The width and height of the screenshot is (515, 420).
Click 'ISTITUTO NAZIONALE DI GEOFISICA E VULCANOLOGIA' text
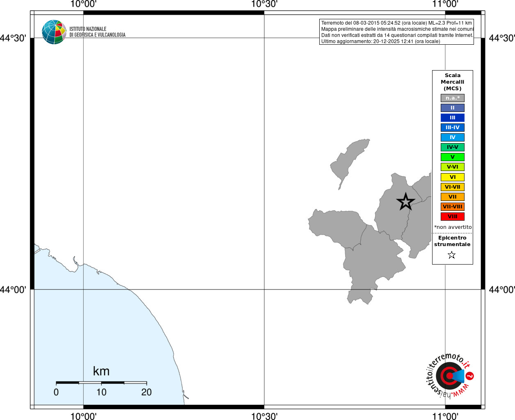coord(97,32)
